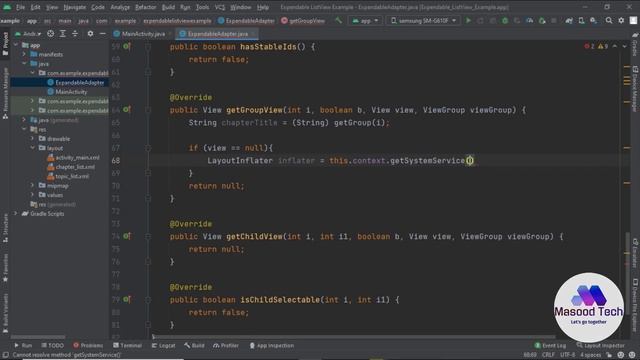Open the Resource Manager side tool window
Screen dimensions: 640x360
[x=5, y=93]
